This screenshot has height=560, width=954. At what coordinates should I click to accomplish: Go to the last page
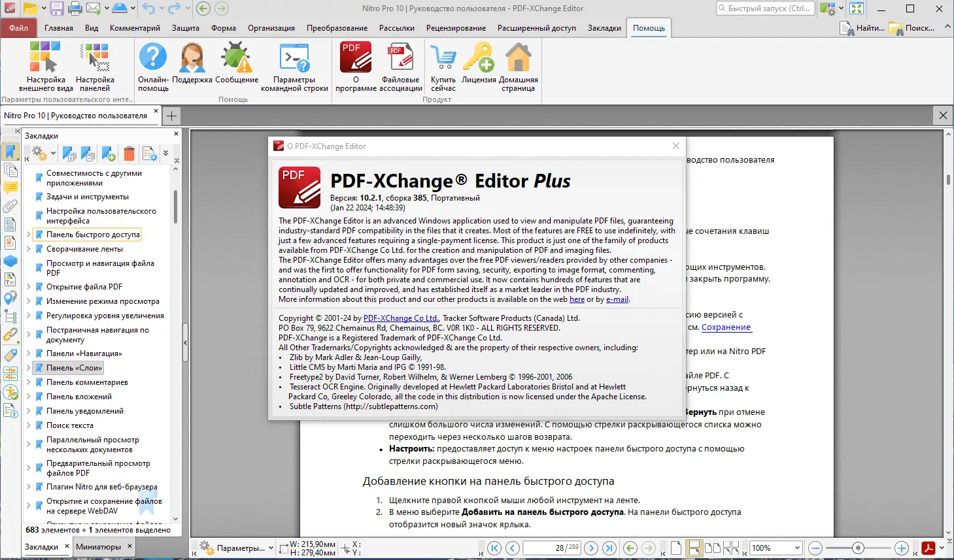point(609,548)
